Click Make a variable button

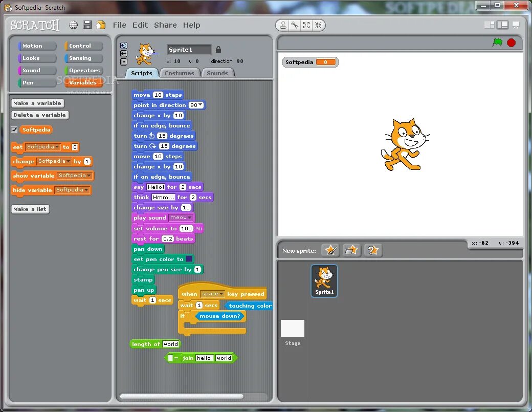pos(37,103)
